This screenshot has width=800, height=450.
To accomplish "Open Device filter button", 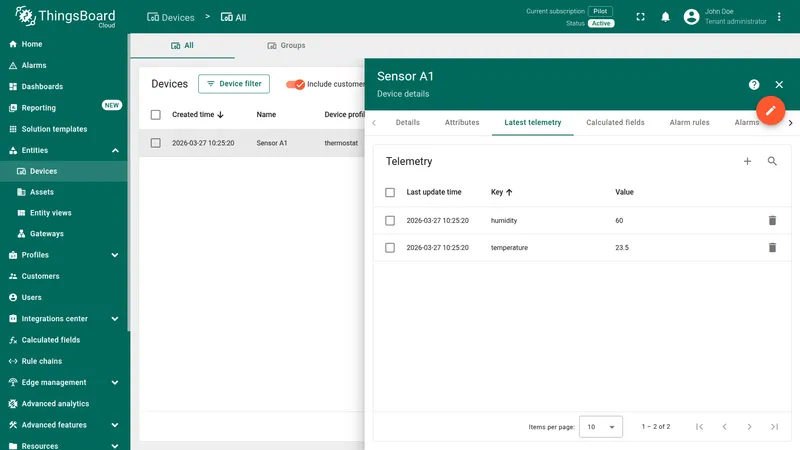I will (234, 84).
